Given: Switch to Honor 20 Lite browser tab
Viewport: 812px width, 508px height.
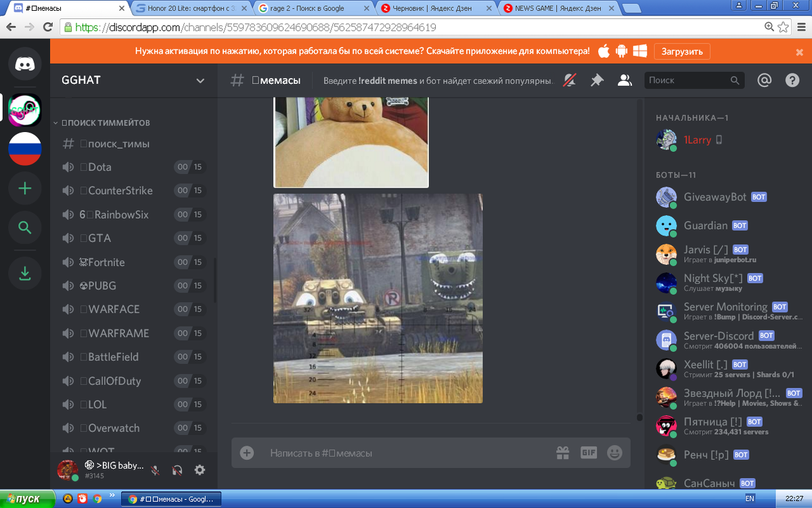Looking at the screenshot, I should click(x=191, y=9).
